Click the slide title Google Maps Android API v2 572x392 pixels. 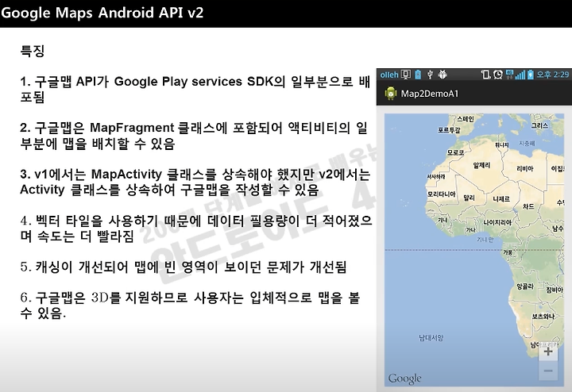102,13
